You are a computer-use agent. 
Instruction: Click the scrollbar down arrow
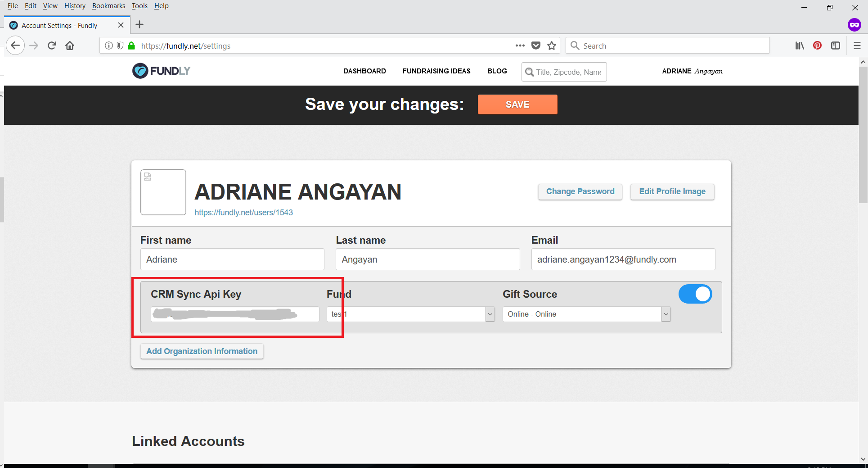[x=863, y=459]
